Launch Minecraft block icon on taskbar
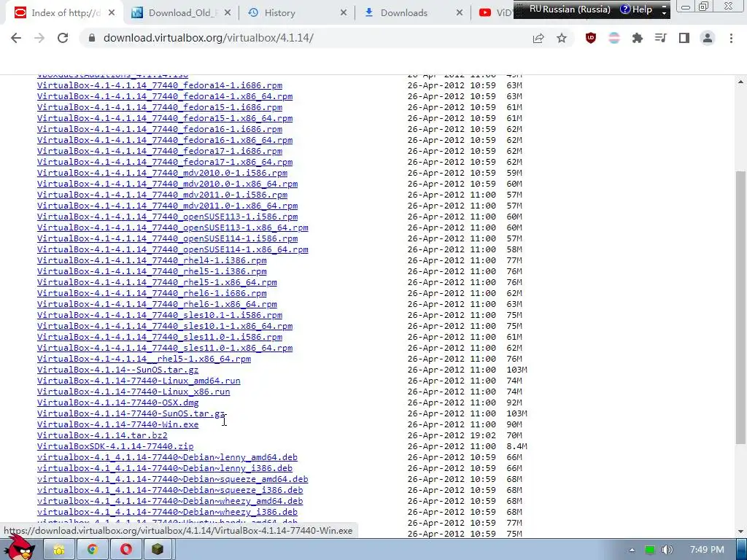The image size is (747, 560). click(x=158, y=550)
